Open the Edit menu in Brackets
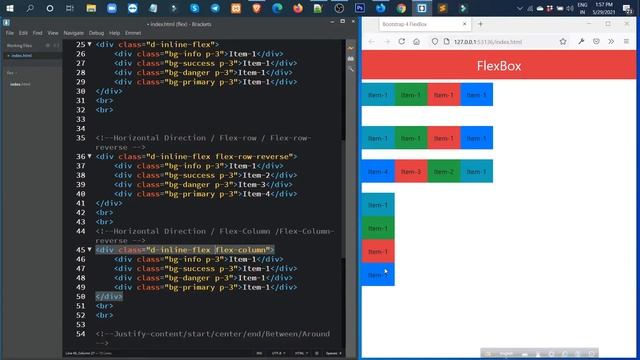Image resolution: width=640 pixels, height=360 pixels. 23,33
